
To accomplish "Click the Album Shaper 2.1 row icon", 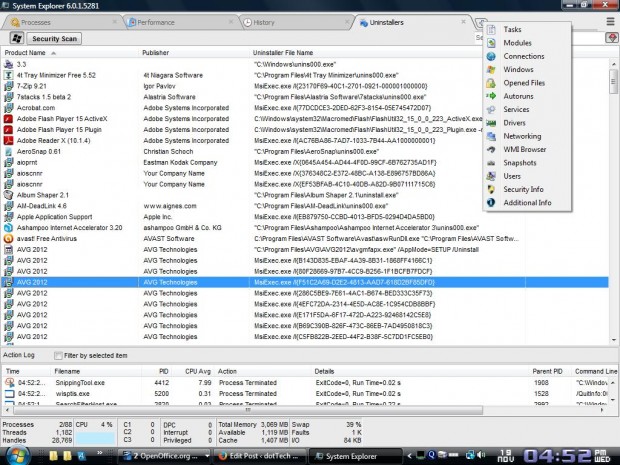I will 8,195.
